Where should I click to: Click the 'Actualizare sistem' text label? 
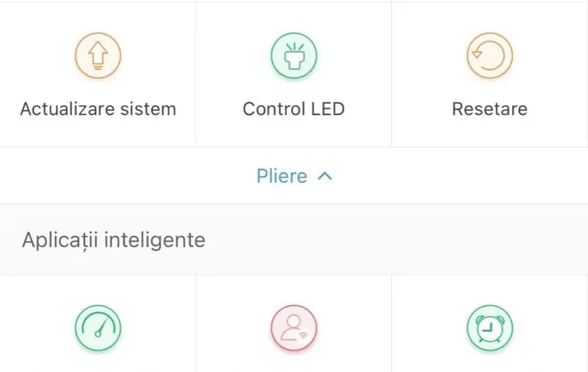pyautogui.click(x=98, y=109)
